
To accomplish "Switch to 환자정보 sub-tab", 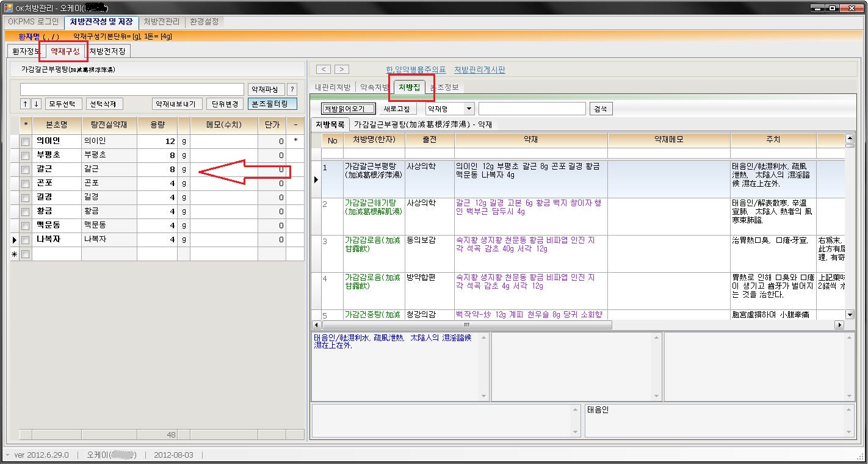I will [x=26, y=51].
